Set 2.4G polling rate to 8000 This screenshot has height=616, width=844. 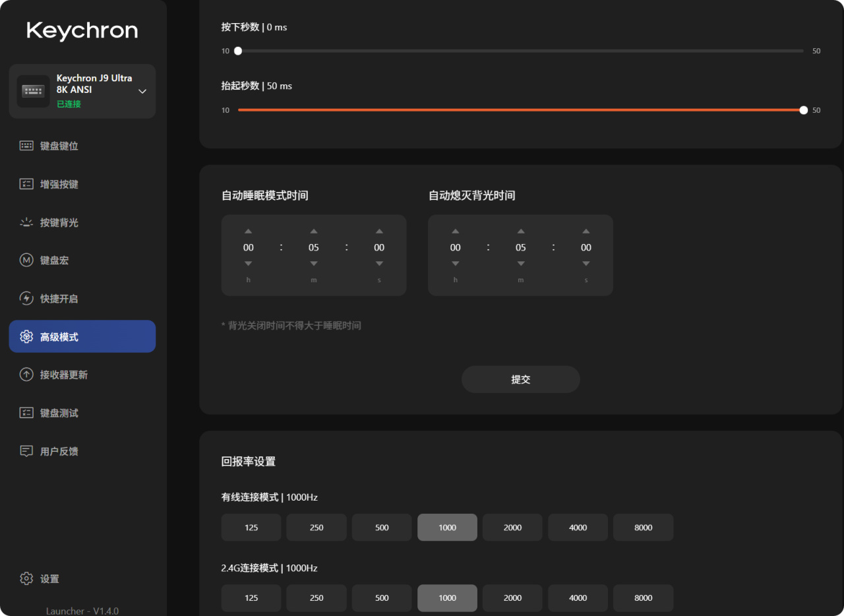point(644,598)
